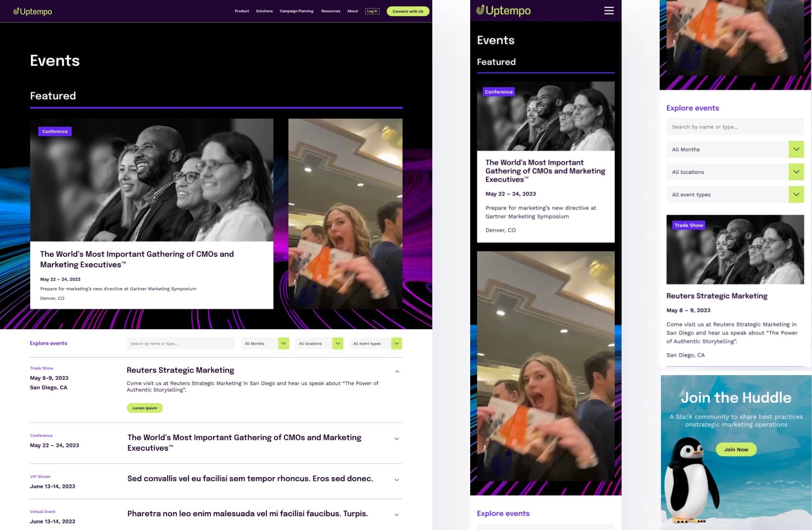Click the Connect with Us button
812x530 pixels.
click(x=408, y=11)
